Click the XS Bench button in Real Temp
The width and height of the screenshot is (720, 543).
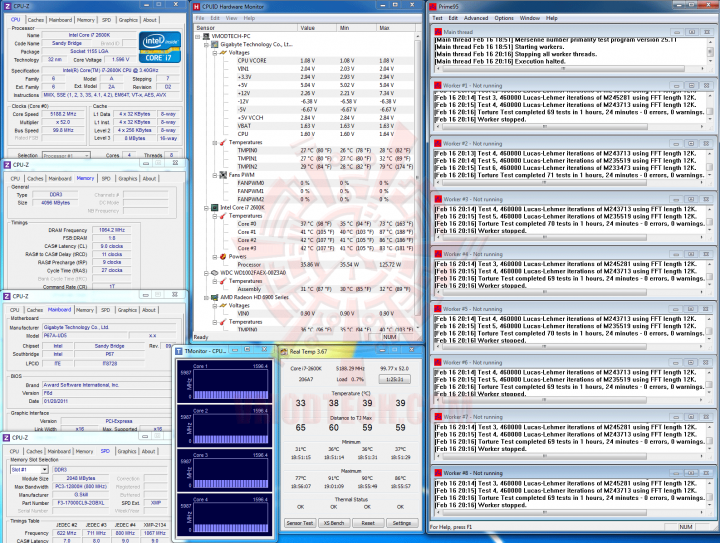[x=334, y=523]
